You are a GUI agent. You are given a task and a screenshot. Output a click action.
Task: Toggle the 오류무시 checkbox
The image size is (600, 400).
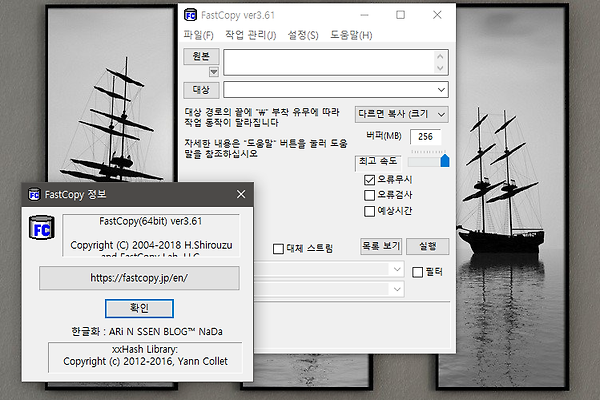click(x=369, y=179)
